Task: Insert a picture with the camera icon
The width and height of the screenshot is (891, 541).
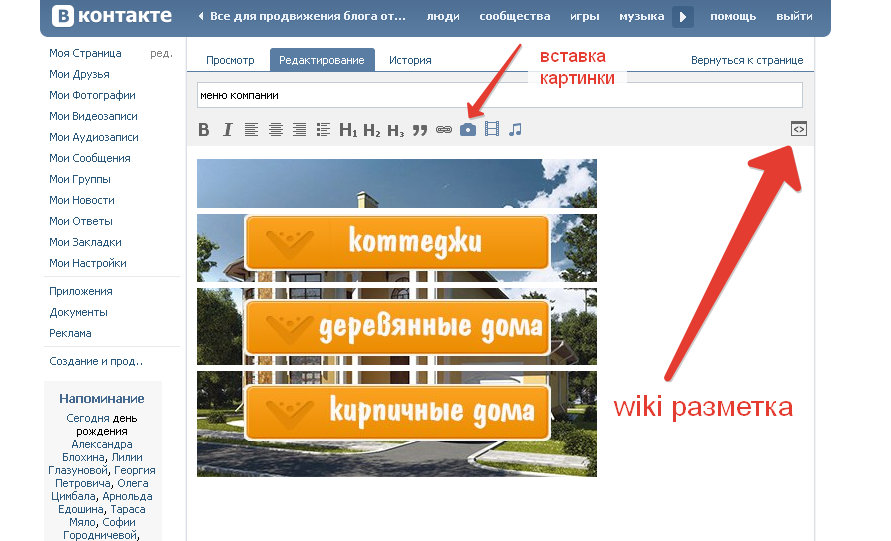Action: click(468, 129)
